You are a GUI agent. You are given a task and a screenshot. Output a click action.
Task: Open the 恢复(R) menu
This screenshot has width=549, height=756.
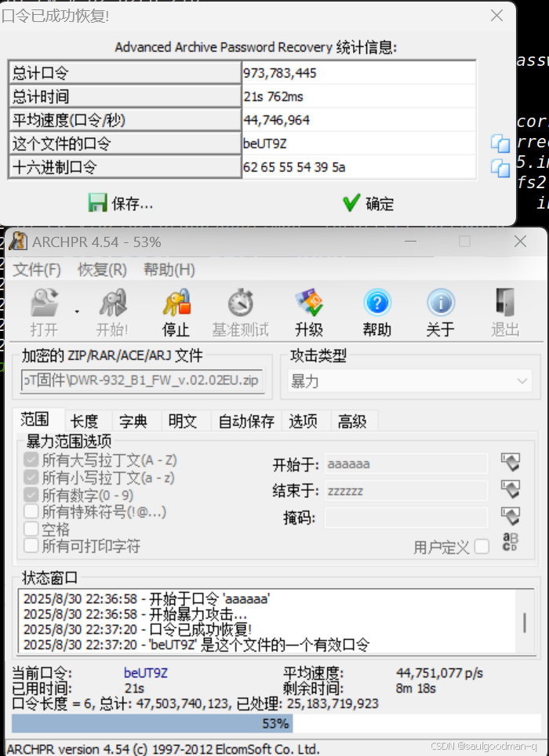tap(102, 270)
